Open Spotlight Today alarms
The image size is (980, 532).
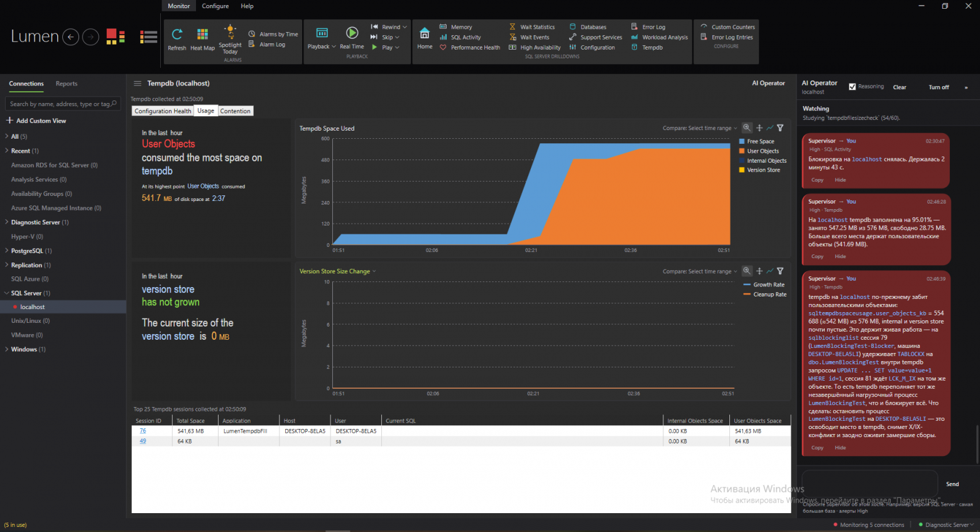click(x=230, y=39)
